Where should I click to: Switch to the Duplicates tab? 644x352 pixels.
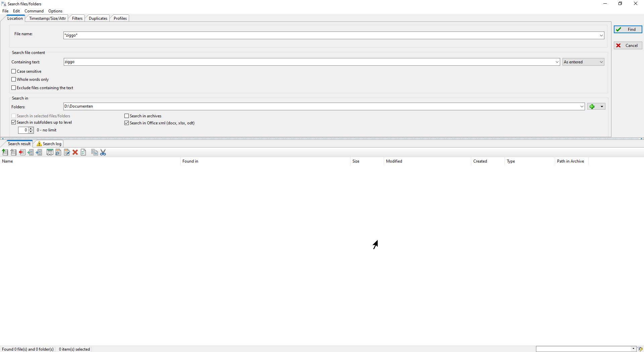(x=98, y=18)
